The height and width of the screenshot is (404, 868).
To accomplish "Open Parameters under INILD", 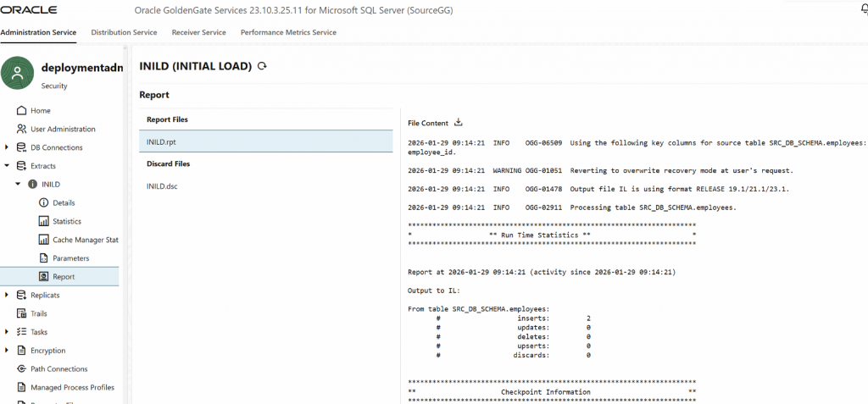I will click(x=71, y=257).
